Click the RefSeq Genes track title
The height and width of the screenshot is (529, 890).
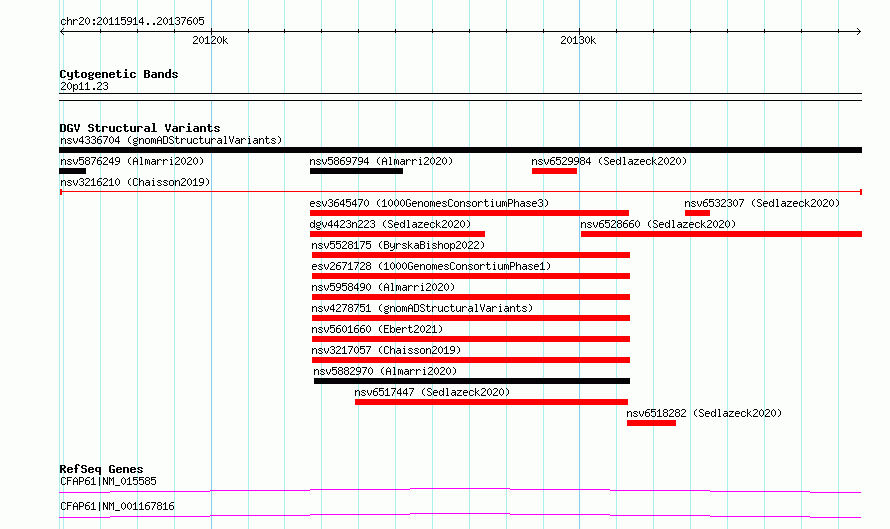(x=101, y=469)
